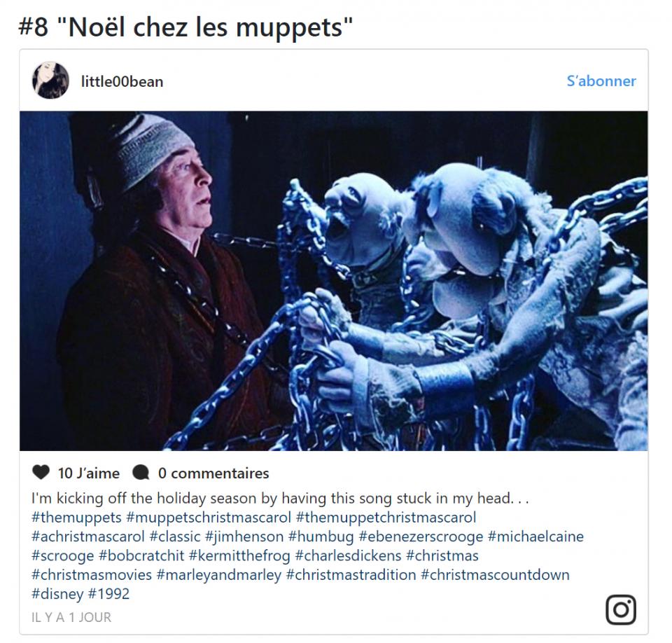Visit the #christmascountdown hashtag

(x=496, y=575)
